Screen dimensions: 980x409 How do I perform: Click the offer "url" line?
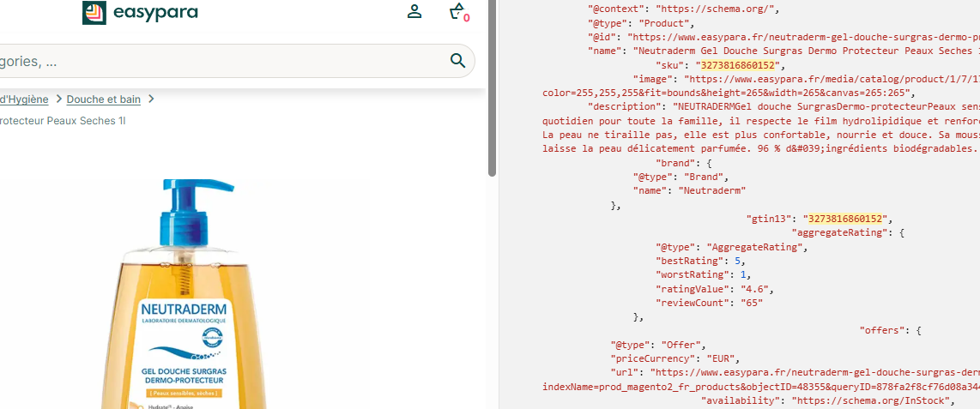tap(795, 372)
